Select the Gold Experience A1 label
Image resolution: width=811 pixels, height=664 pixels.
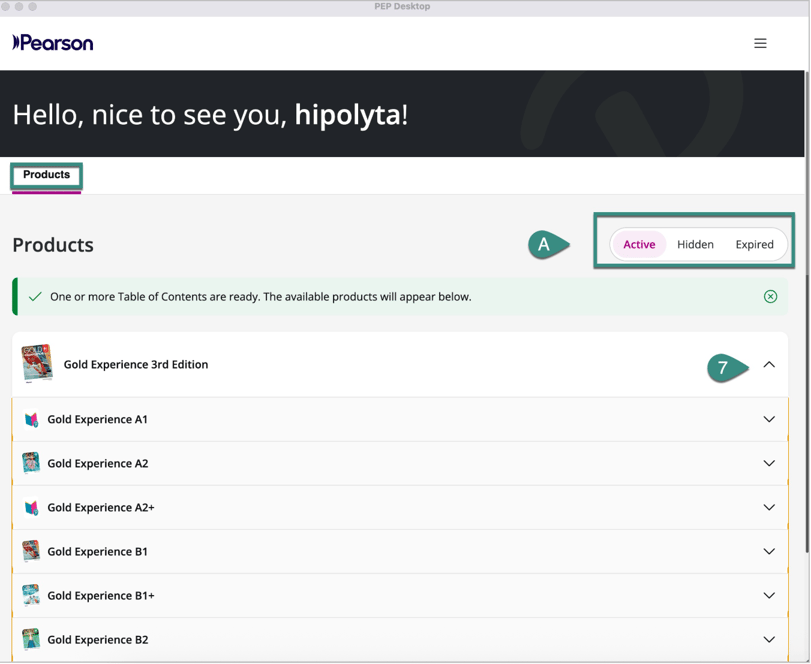[x=98, y=419]
